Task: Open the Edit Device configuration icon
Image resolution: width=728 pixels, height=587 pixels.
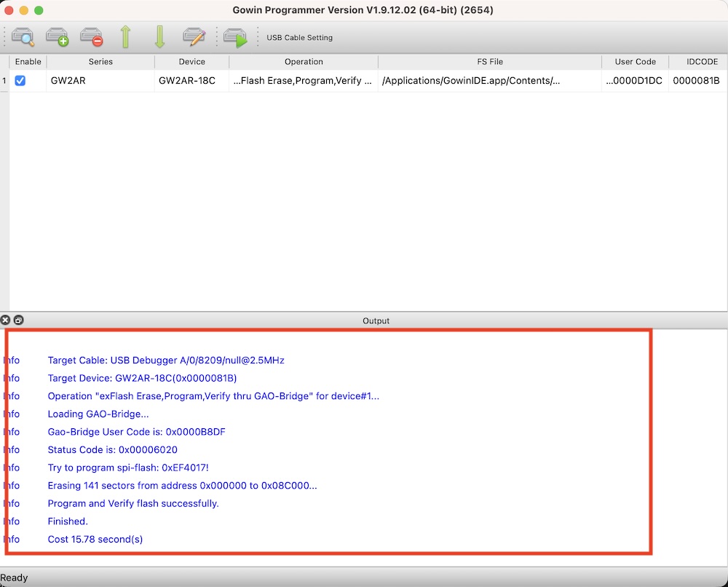Action: pos(194,37)
